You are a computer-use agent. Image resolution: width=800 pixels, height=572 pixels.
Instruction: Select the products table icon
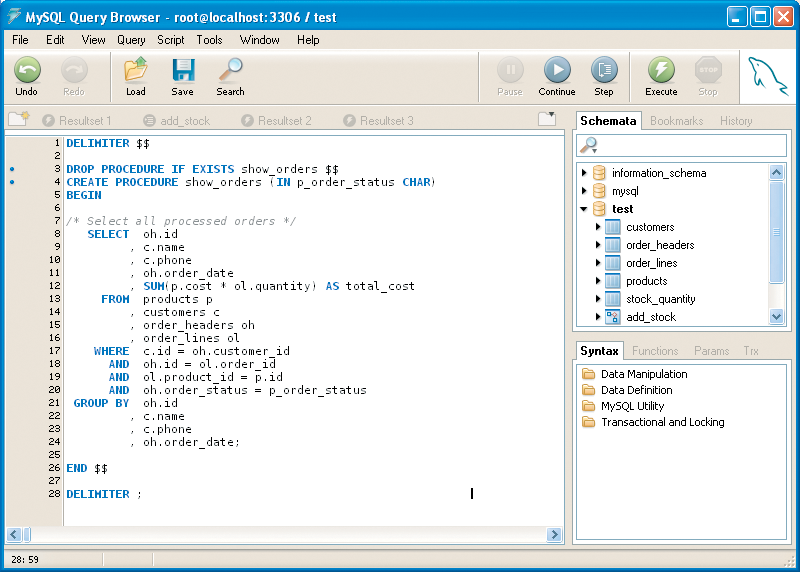613,281
